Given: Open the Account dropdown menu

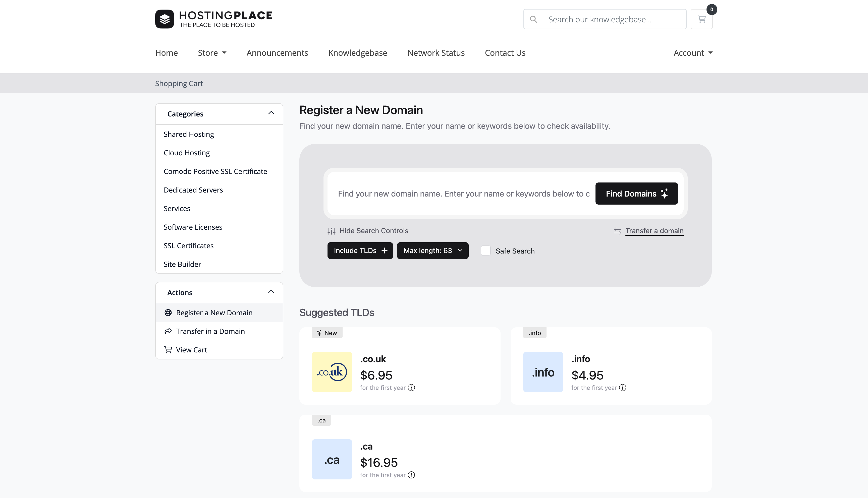Looking at the screenshot, I should (693, 53).
